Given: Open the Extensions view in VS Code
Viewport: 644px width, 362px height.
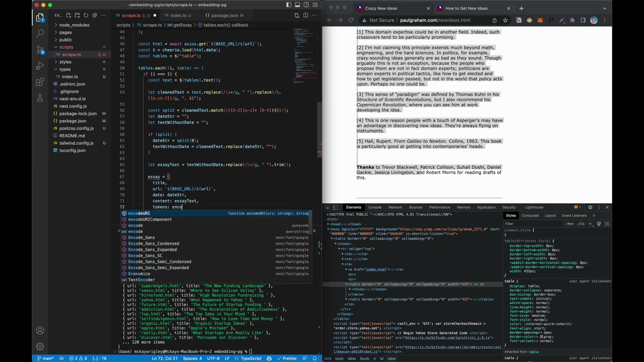Looking at the screenshot, I should point(40,82).
